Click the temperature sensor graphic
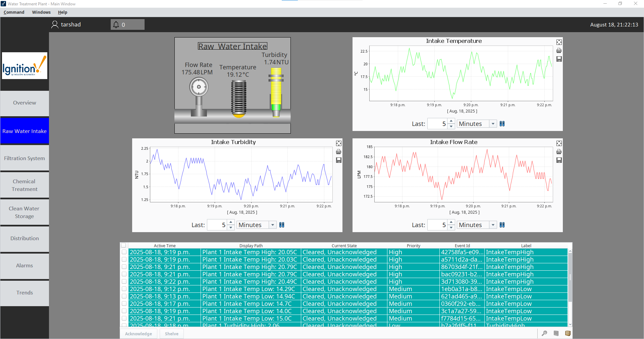Viewport: 644px width, 339px height. (x=239, y=99)
